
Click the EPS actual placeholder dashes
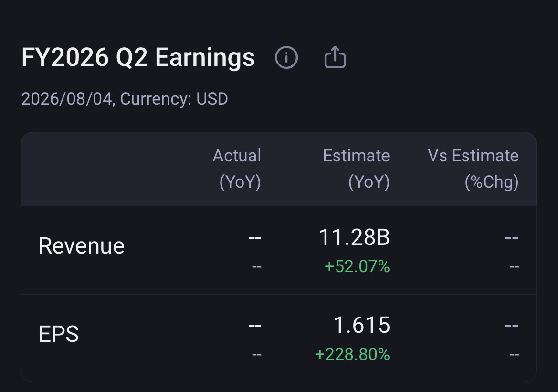point(255,326)
